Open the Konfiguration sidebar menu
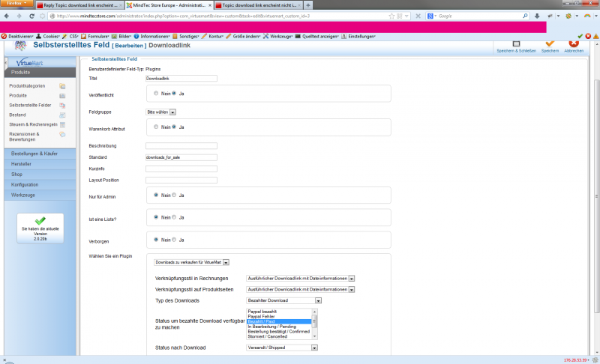This screenshot has height=364, width=600. coord(37,184)
